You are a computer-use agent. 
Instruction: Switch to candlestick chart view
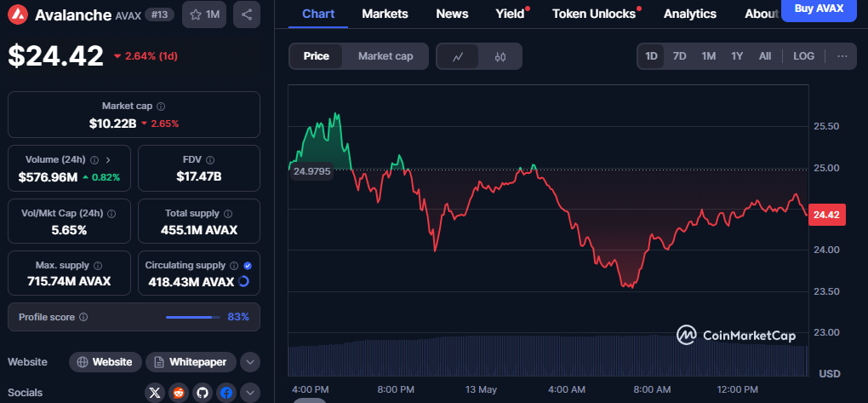[500, 56]
